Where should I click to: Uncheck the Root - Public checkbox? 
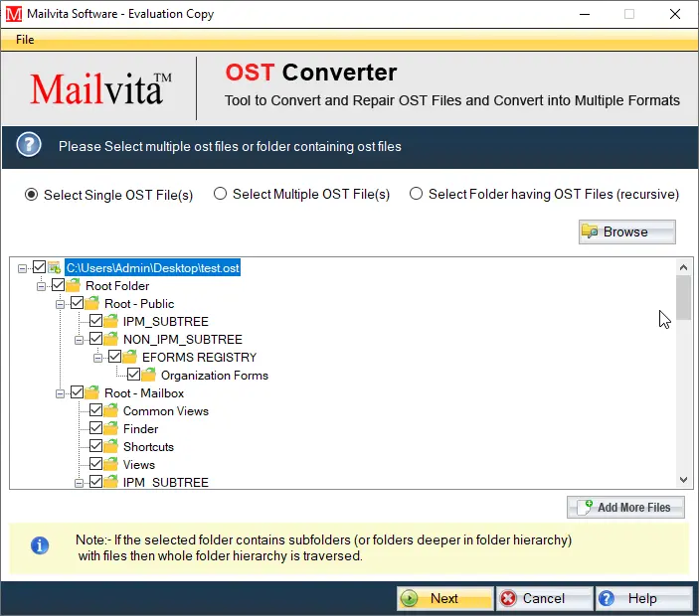coord(77,303)
